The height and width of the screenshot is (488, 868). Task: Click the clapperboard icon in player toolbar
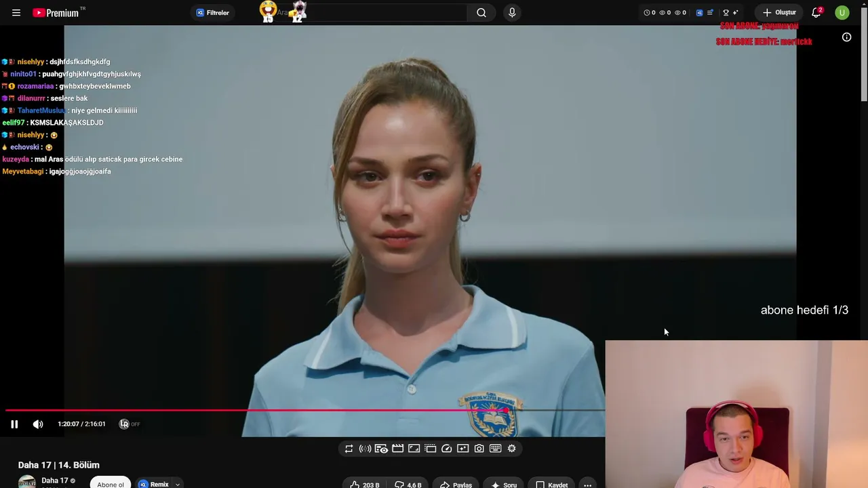point(397,449)
